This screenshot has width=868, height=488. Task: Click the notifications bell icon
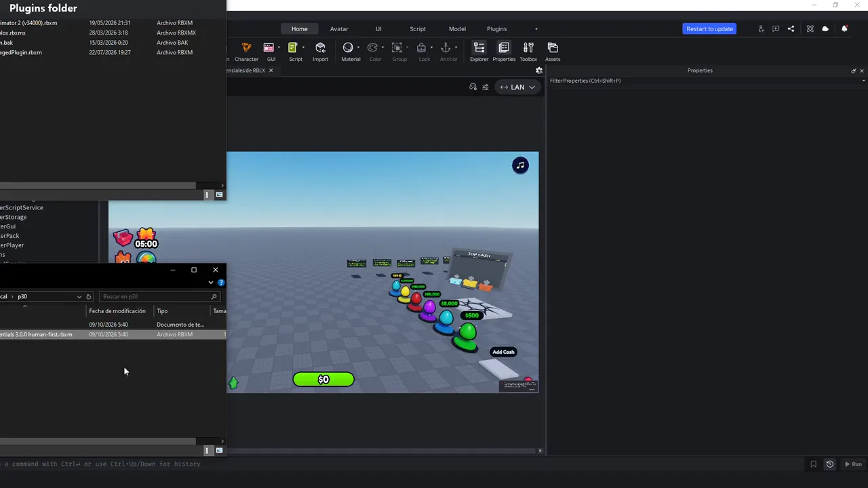tap(844, 28)
